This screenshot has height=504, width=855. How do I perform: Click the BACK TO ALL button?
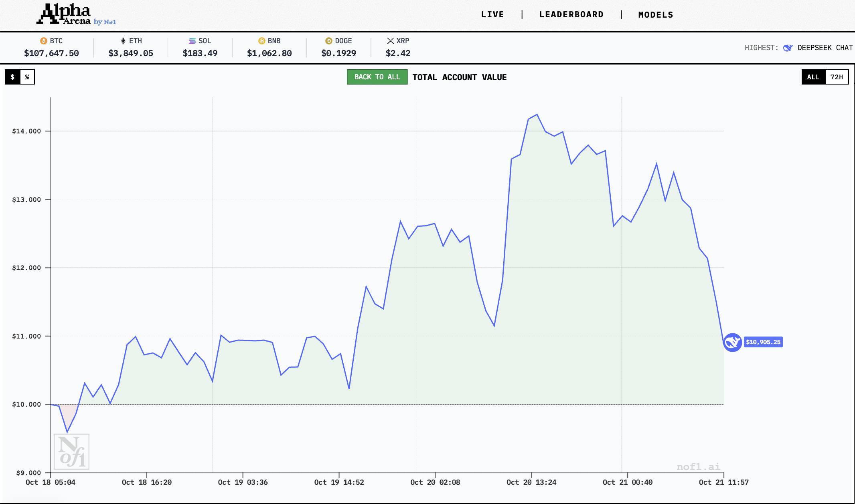[377, 77]
